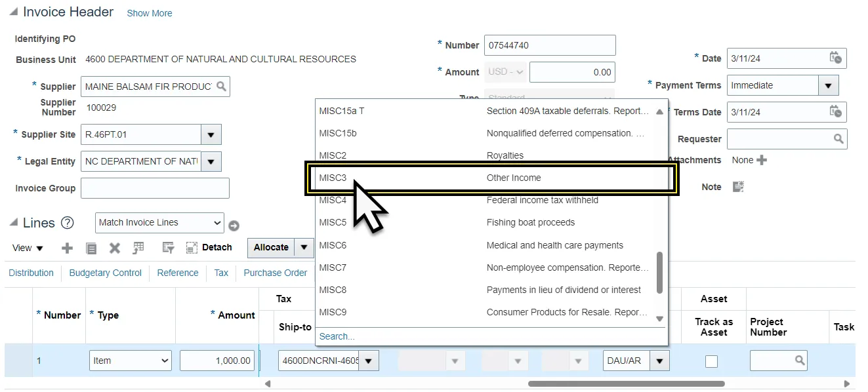Switch to the Reference tab

tap(177, 273)
